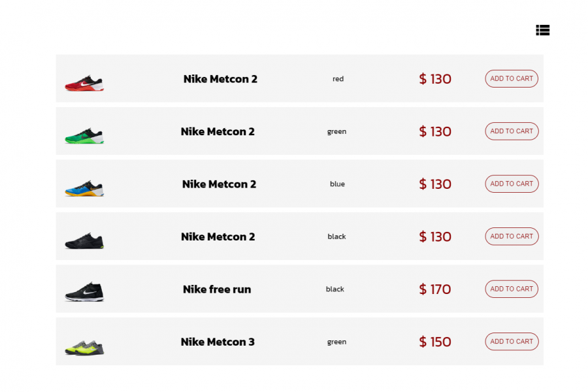This screenshot has height=392, width=588.
Task: Add blue Nike Metcon 2 to cart
Action: coord(512,184)
